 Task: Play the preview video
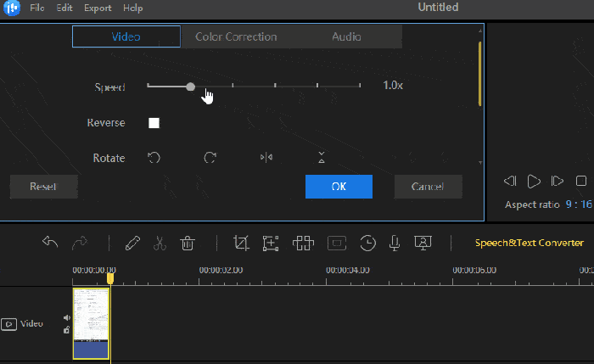(534, 181)
